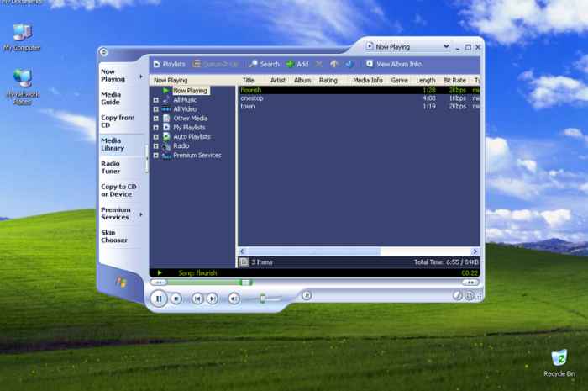Select the 'town' song row
Viewport: 588px width, 391px height.
point(360,106)
